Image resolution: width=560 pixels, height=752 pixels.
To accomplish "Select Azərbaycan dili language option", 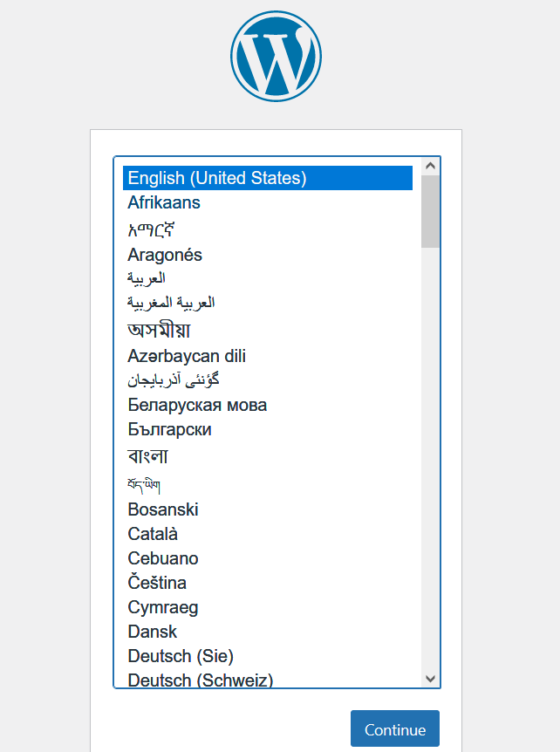I will [187, 356].
